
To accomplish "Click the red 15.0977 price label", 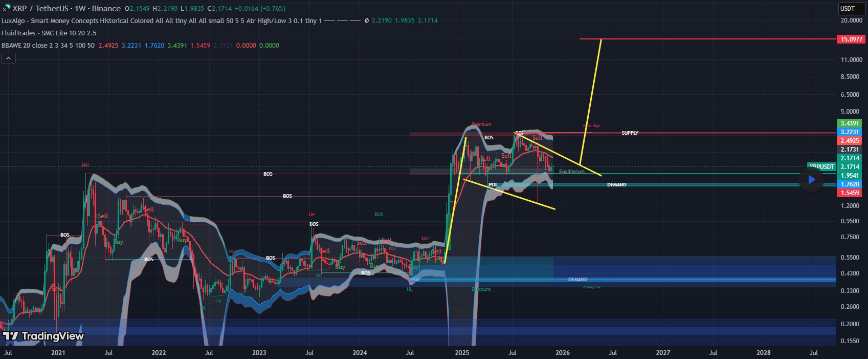I will pyautogui.click(x=850, y=39).
